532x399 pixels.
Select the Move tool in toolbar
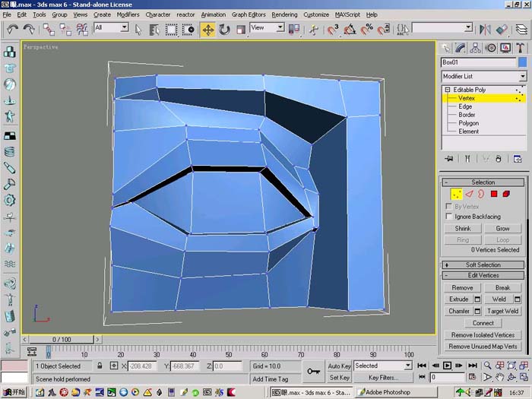pos(208,30)
